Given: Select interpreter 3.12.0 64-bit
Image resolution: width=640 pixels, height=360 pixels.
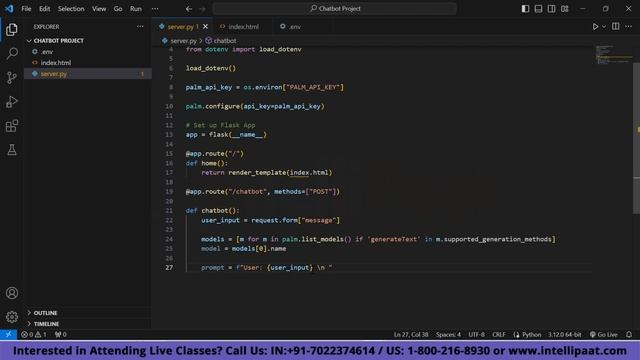Looking at the screenshot, I should click(x=564, y=334).
